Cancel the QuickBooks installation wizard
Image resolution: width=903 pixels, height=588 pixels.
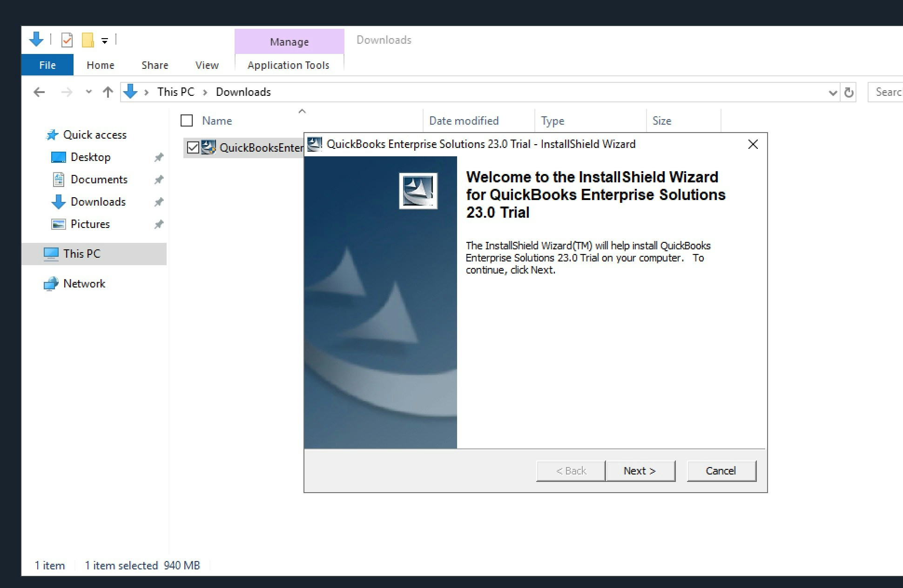coord(721,471)
